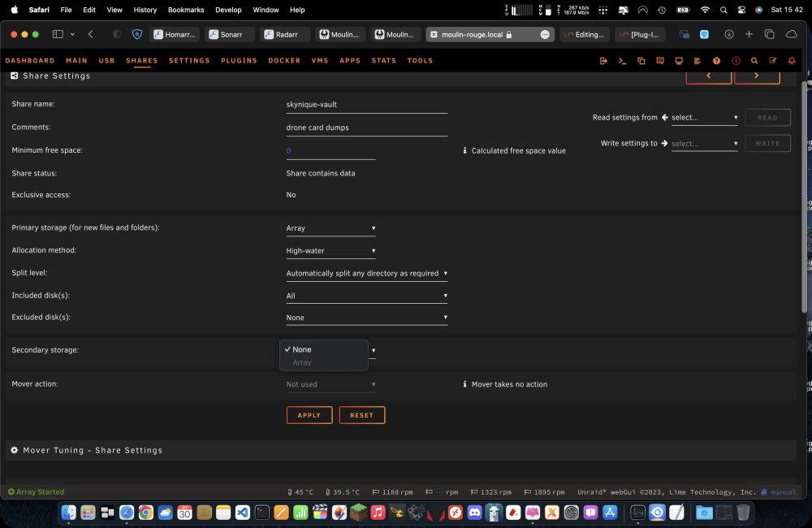Open Write settings to select dropdown
The height and width of the screenshot is (528, 812).
[x=705, y=144]
